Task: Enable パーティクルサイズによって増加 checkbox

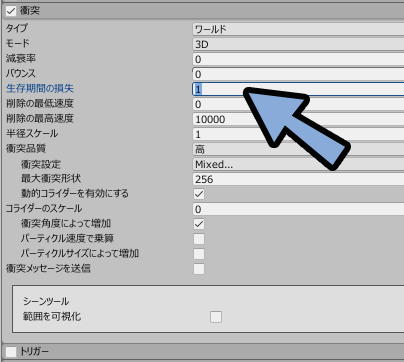Action: point(199,254)
